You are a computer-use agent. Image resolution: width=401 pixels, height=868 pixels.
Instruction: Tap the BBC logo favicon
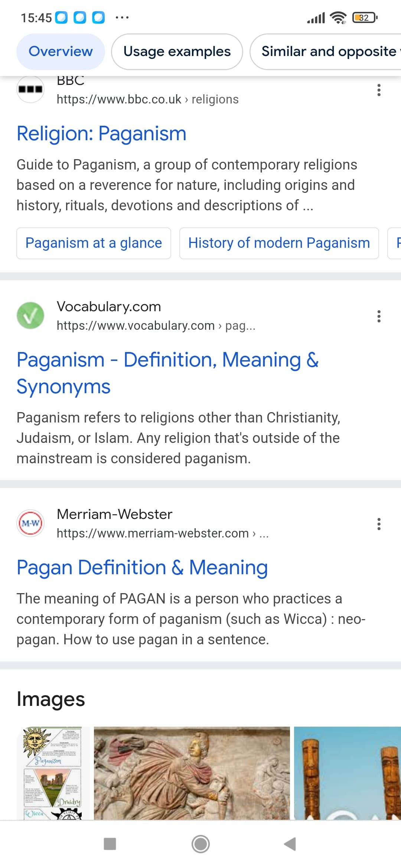click(30, 89)
